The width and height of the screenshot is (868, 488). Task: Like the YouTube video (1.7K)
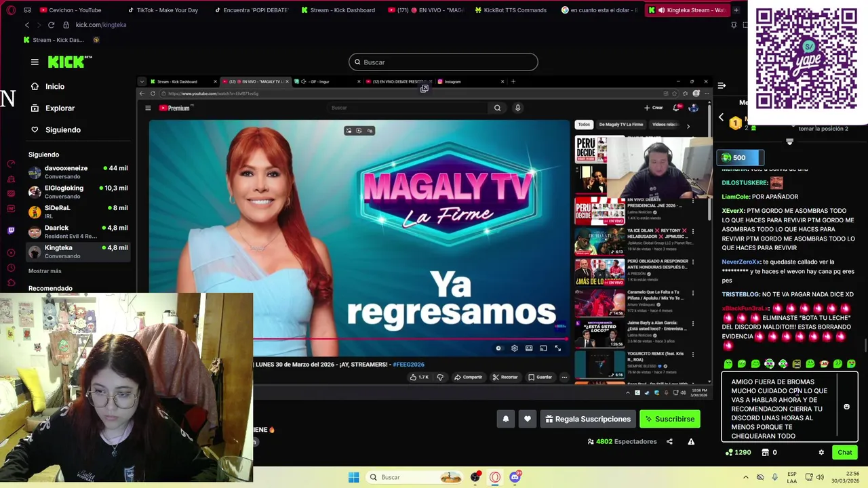tap(418, 377)
